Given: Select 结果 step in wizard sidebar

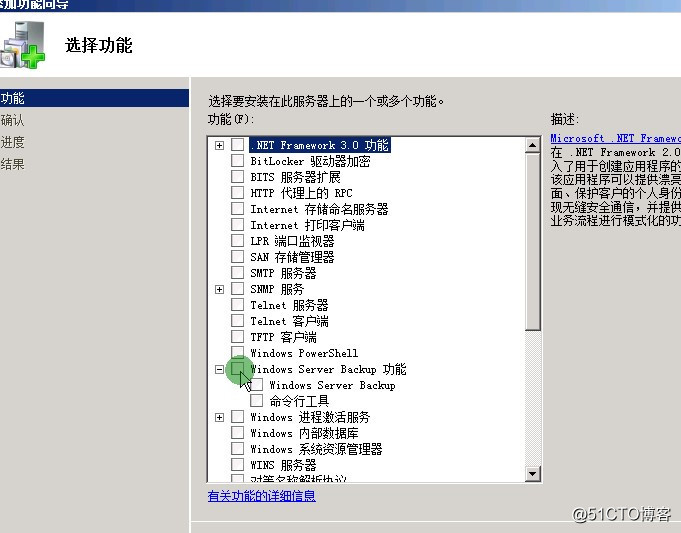Looking at the screenshot, I should pos(12,164).
